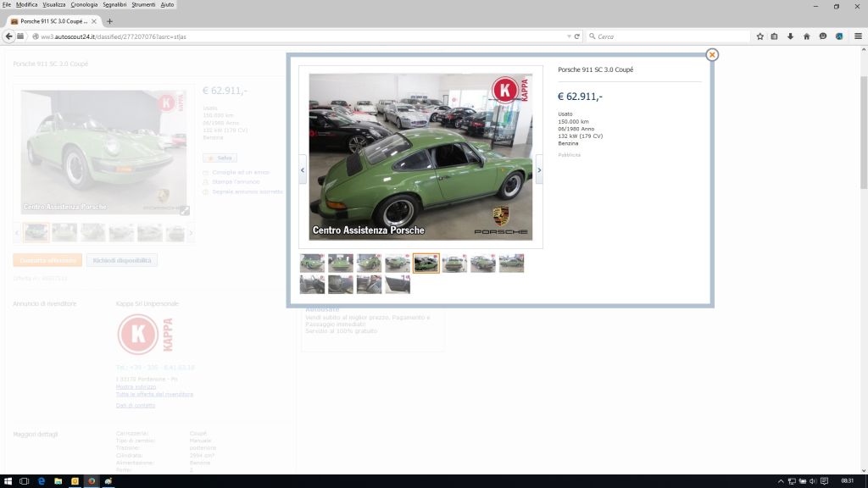Click the magnifier icon in the Cerca box

[x=593, y=36]
